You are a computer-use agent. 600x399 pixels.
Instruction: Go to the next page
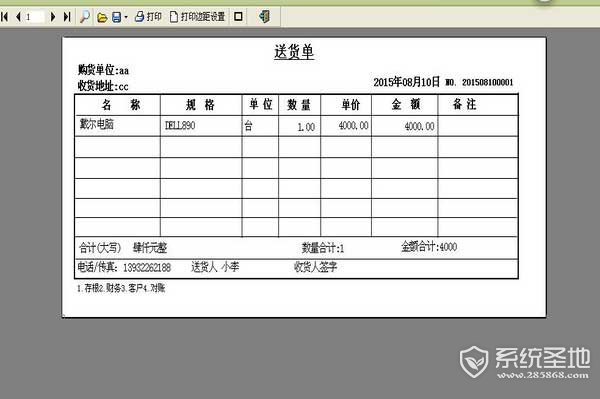coord(53,16)
